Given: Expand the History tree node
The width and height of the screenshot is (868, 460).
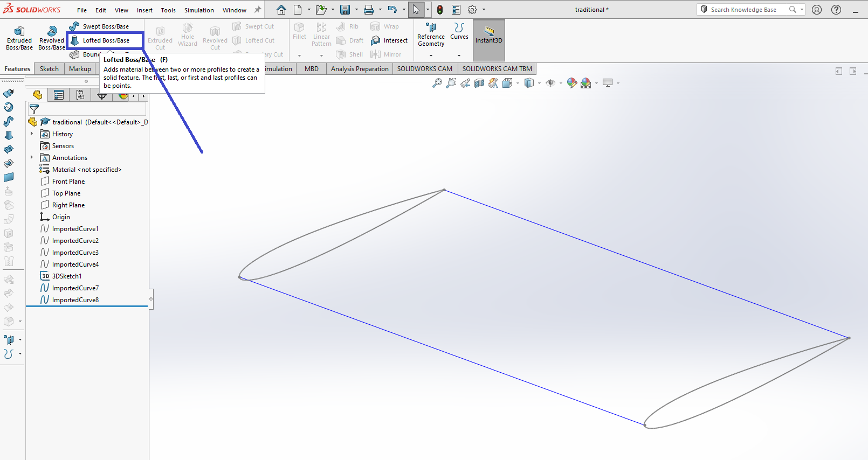Looking at the screenshot, I should pyautogui.click(x=32, y=134).
